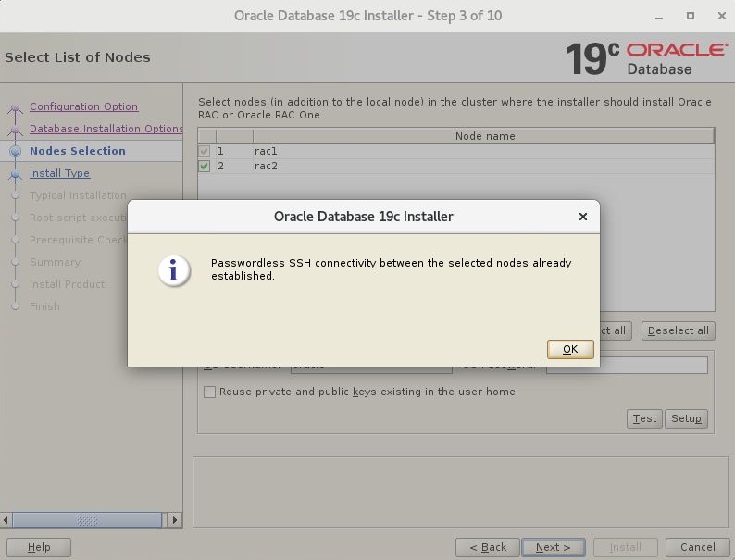The image size is (735, 560).
Task: Click the Configuration Option step marker icon
Action: (x=15, y=108)
